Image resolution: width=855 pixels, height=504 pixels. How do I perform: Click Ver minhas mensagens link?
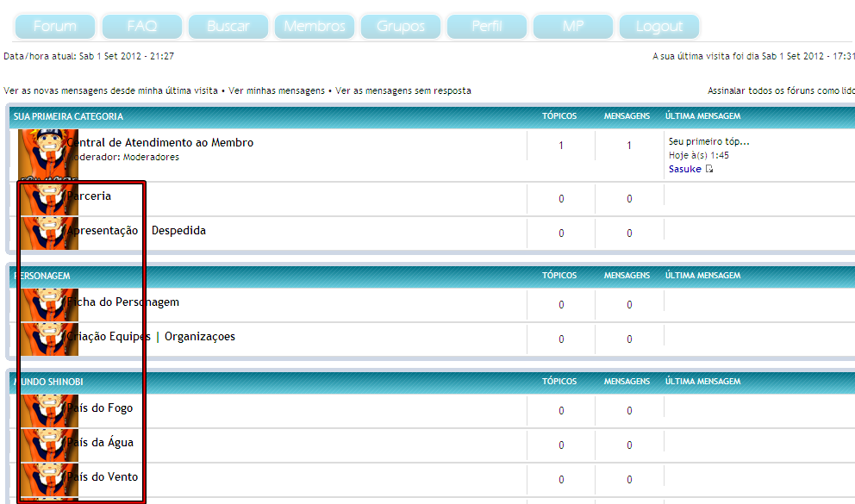tap(277, 90)
